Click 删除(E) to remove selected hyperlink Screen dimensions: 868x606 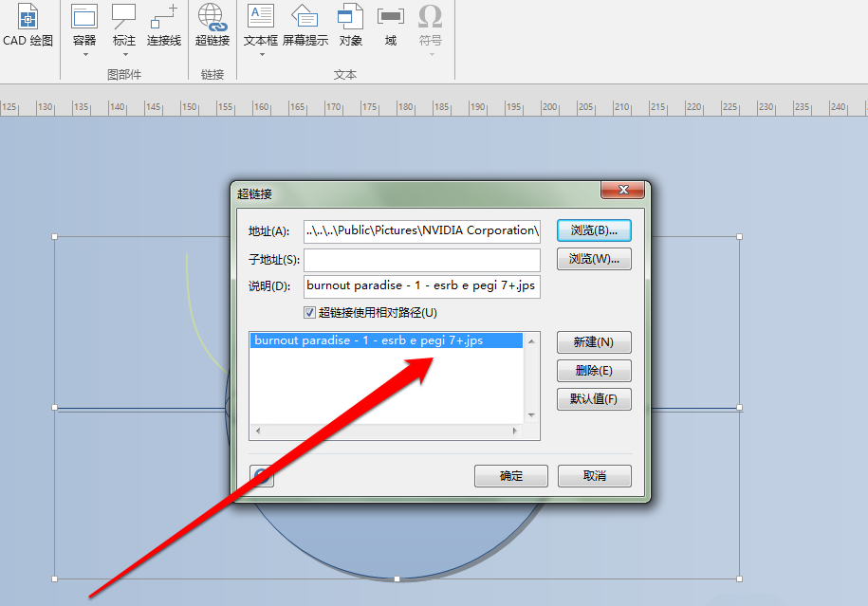[x=594, y=371]
